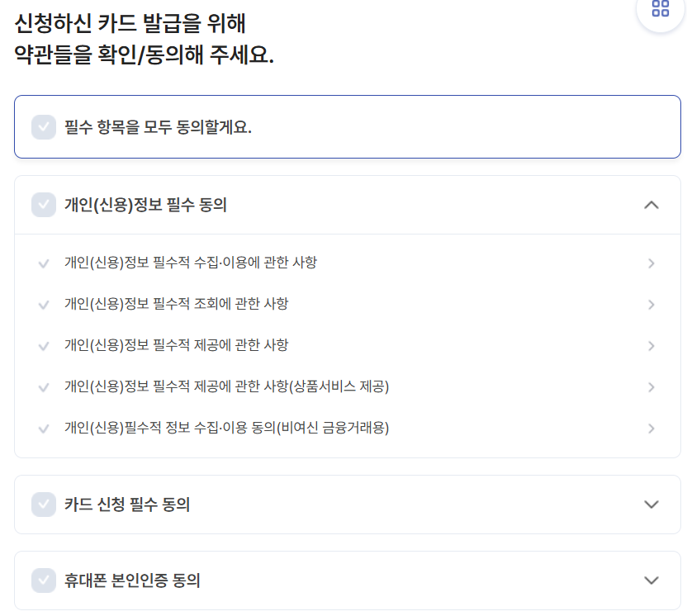Image resolution: width=687 pixels, height=616 pixels.
Task: Toggle the 필수 항목을 모두 동의할게요 checkbox
Action: [43, 126]
